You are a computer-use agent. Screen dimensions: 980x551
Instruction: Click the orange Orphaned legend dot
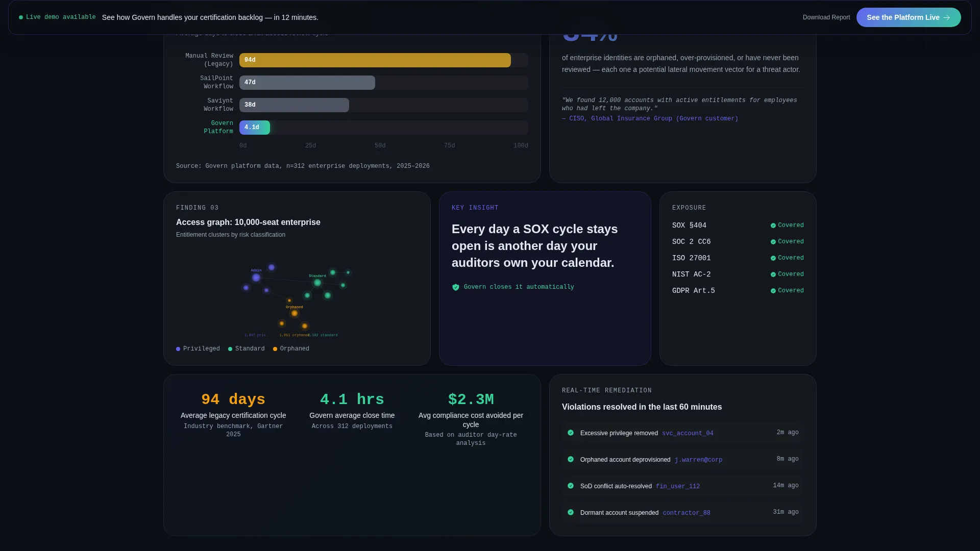tap(275, 349)
